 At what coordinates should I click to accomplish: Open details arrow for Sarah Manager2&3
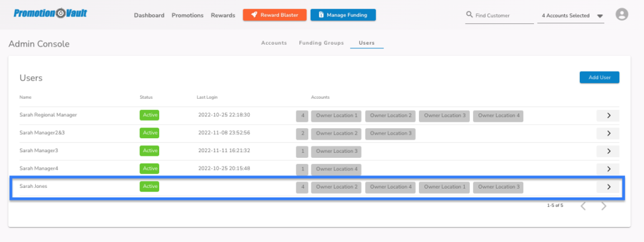(608, 133)
